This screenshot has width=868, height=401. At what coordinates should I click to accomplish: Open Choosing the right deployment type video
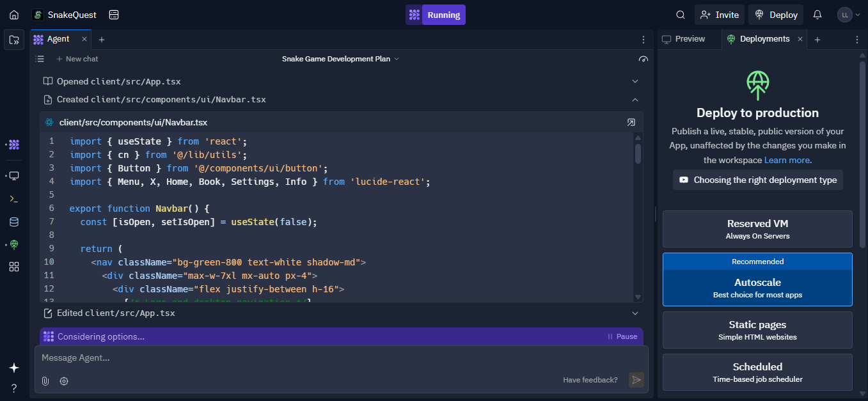(758, 180)
